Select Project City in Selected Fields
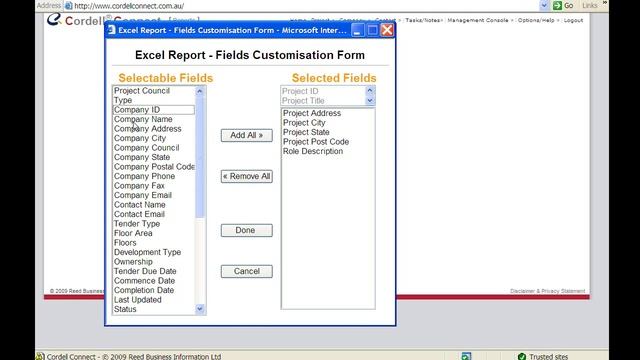The height and width of the screenshot is (360, 640). click(x=328, y=122)
